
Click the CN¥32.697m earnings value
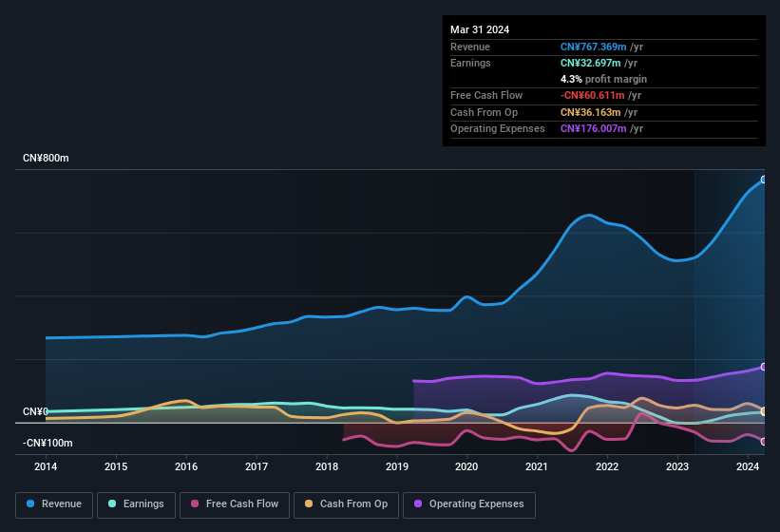591,63
